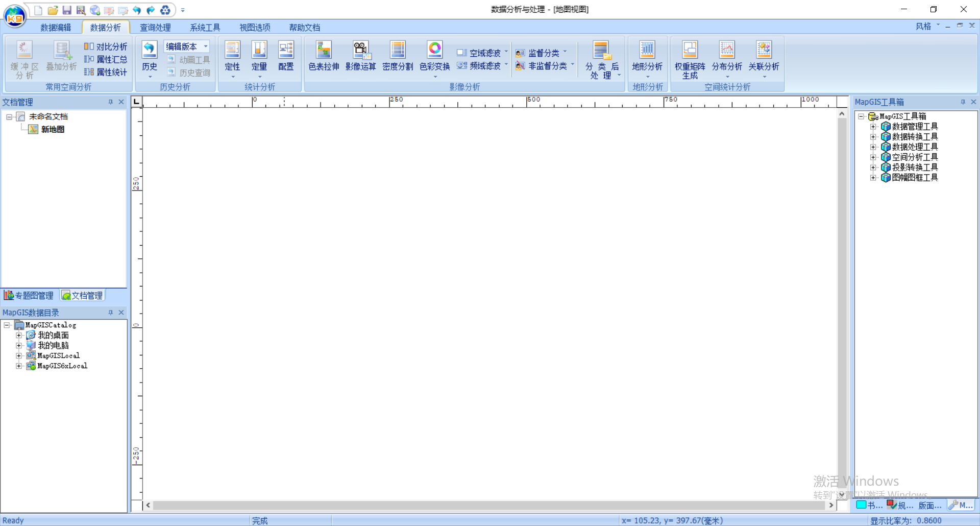This screenshot has width=980, height=526.
Task: Open the 系统工具 ribbon tab
Action: point(205,28)
